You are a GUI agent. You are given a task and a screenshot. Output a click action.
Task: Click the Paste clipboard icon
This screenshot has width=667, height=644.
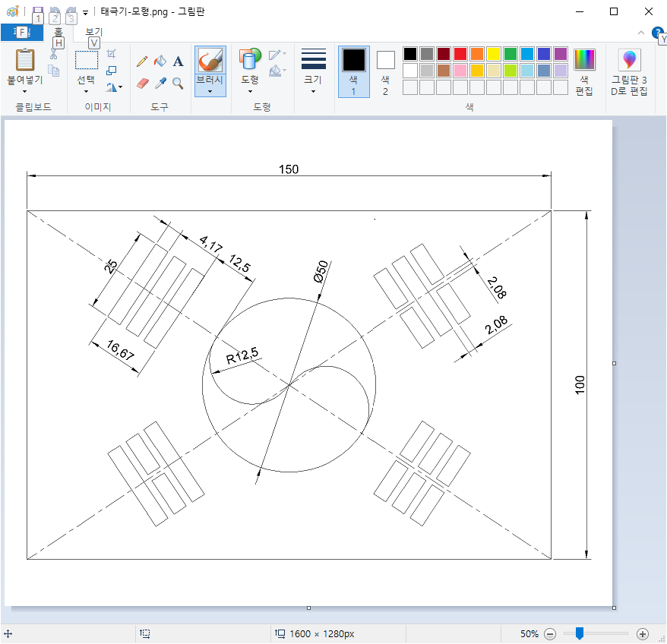tap(24, 60)
